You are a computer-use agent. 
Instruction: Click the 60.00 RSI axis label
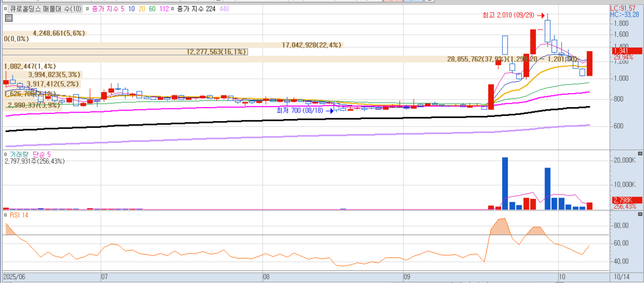pyautogui.click(x=621, y=243)
